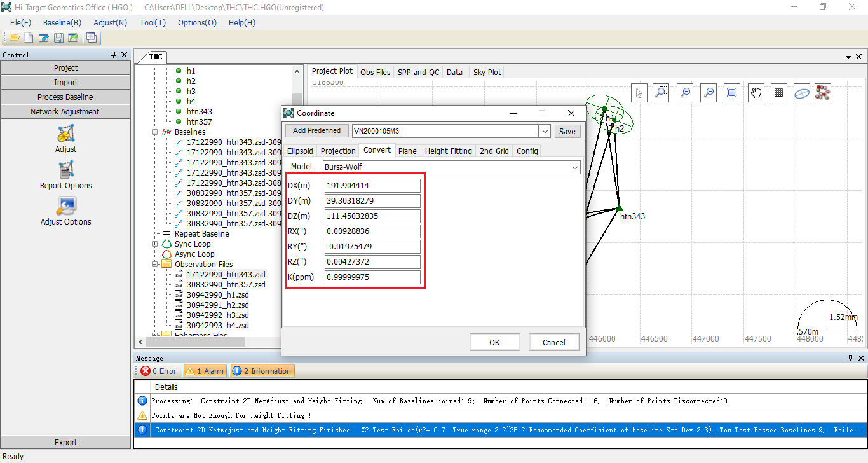
Task: Open the Bursa-Wolf model dropdown
Action: point(574,167)
